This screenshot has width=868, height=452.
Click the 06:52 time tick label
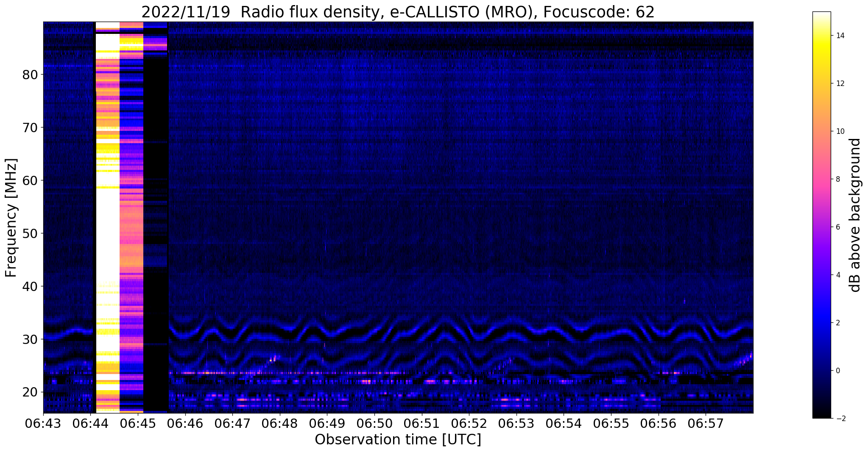[x=469, y=423]
